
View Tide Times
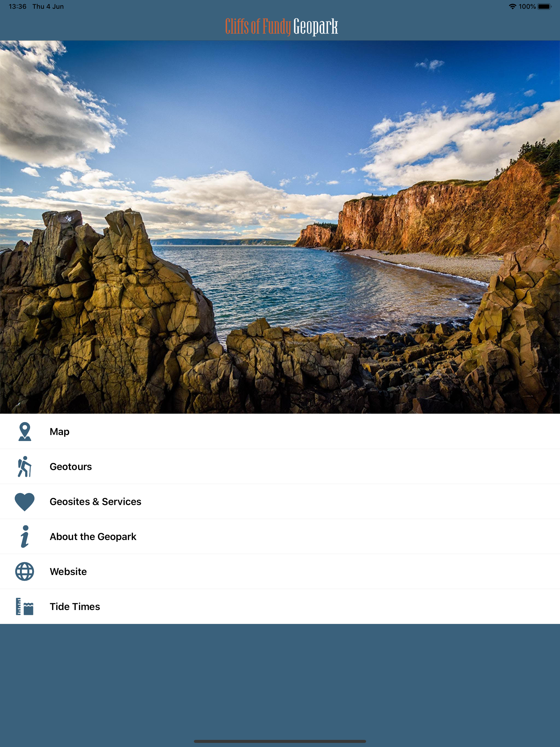280,606
